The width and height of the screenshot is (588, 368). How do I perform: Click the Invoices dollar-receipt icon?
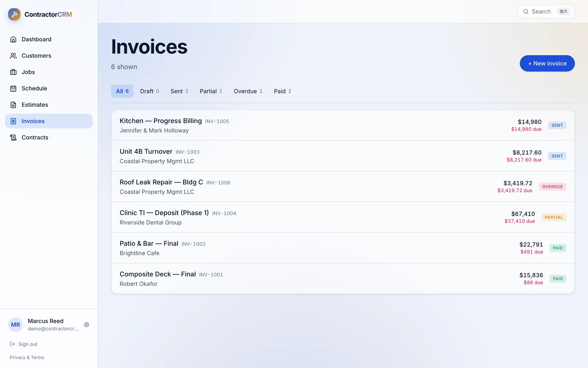click(13, 121)
